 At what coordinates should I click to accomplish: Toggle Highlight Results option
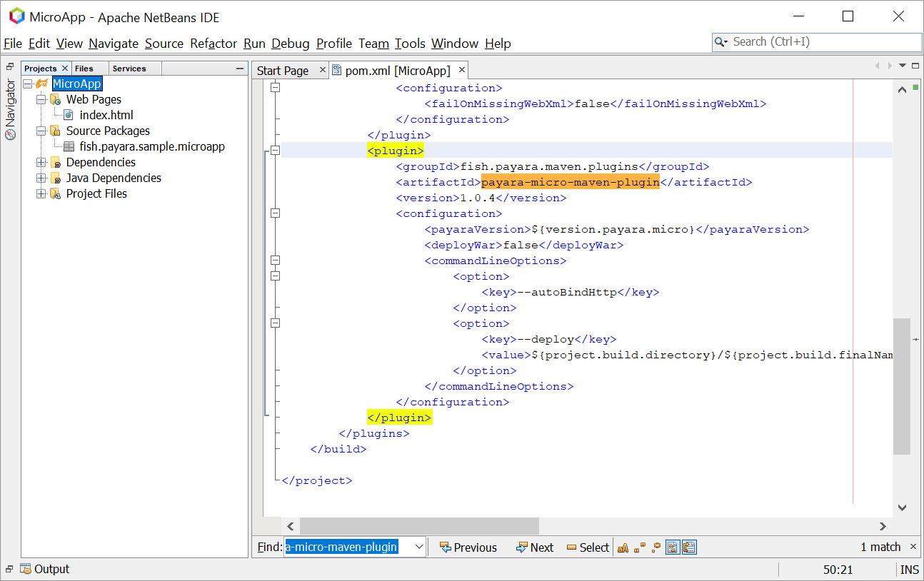[x=673, y=547]
